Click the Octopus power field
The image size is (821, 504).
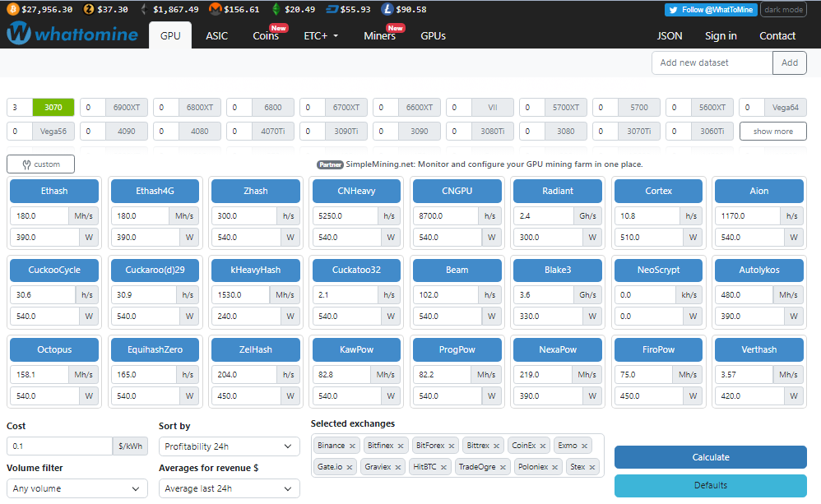45,396
